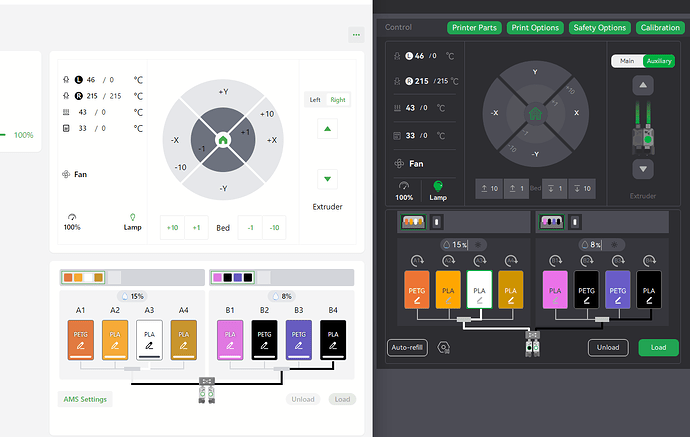The height and width of the screenshot is (437, 690).
Task: Click the green extruder down triangle in light panel
Action: tap(327, 179)
